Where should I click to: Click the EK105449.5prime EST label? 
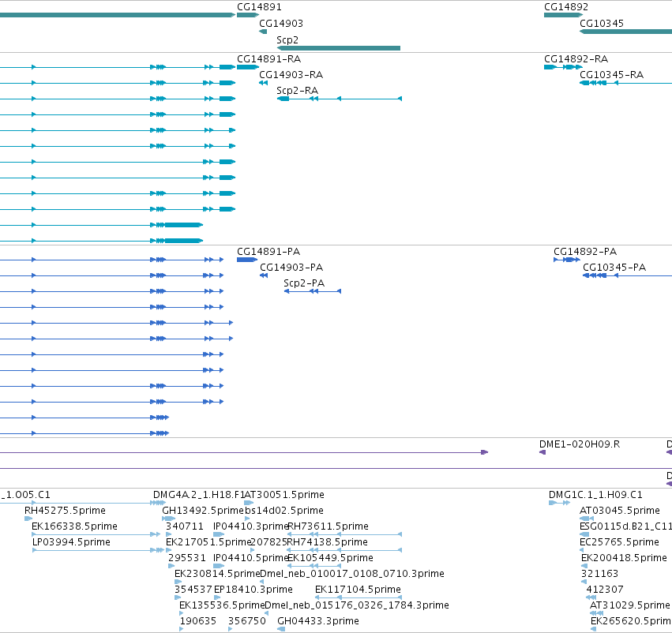click(x=330, y=558)
